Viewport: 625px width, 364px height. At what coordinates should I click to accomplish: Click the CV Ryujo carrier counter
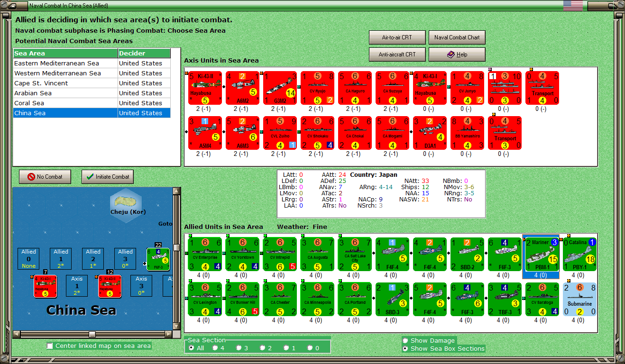pos(318,88)
